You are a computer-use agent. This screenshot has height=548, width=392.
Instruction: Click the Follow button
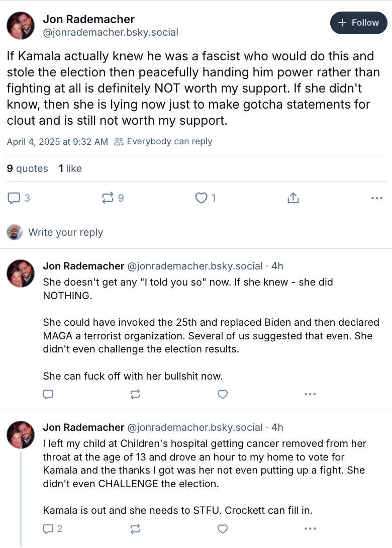[358, 23]
